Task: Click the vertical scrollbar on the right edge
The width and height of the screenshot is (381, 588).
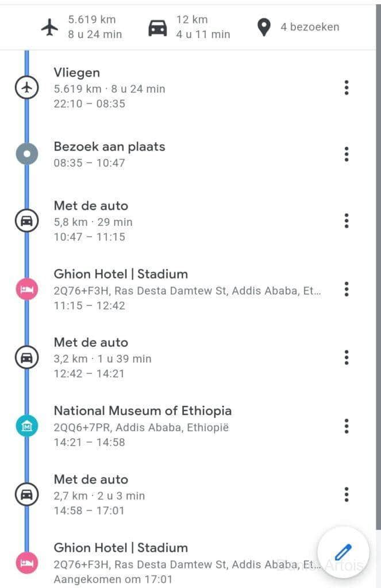Action: [378, 287]
